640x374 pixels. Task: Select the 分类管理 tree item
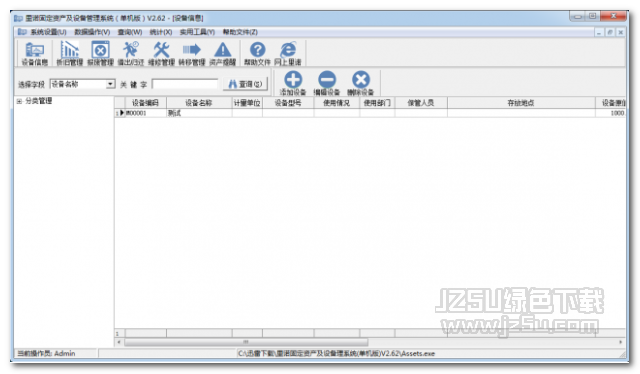(x=39, y=101)
